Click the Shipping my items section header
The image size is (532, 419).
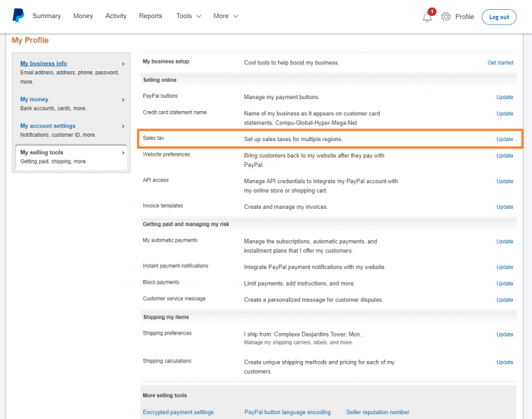(x=166, y=317)
